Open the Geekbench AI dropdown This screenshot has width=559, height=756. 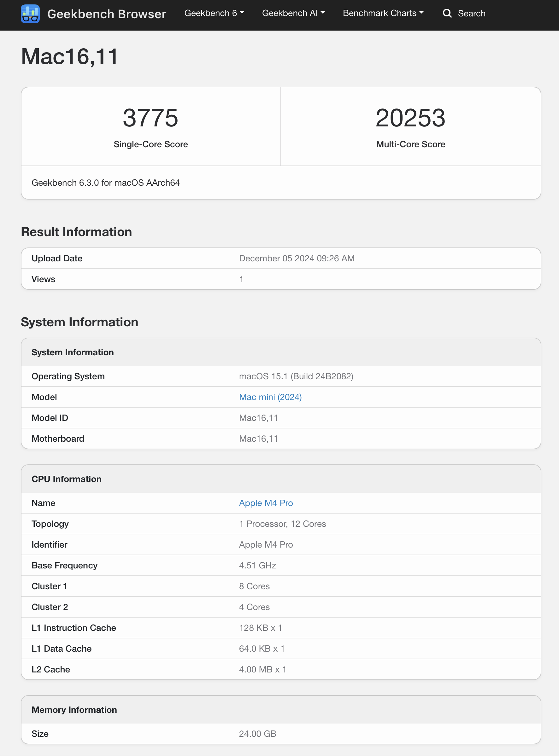click(x=293, y=13)
